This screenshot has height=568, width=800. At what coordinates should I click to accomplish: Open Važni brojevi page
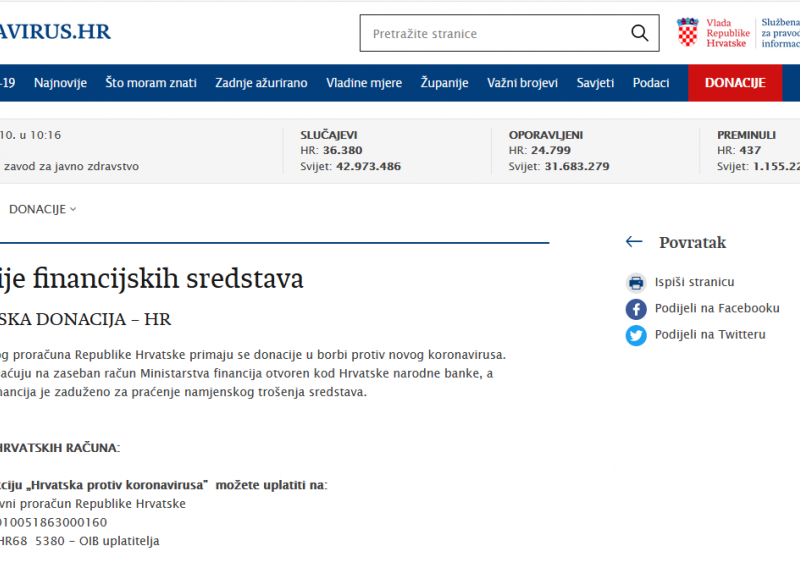coord(522,83)
